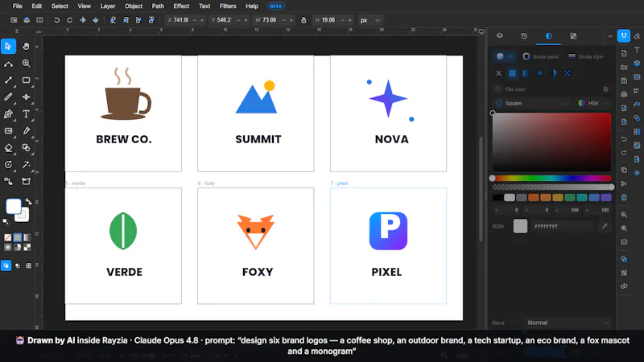Viewport: 644px width, 362px height.
Task: Pick color with the eyedropper button
Action: click(x=605, y=226)
